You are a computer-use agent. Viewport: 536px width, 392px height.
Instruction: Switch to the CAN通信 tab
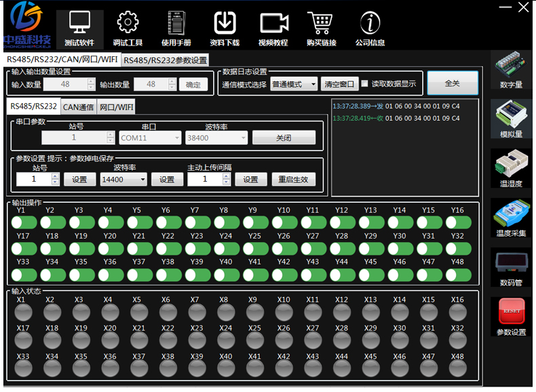78,106
